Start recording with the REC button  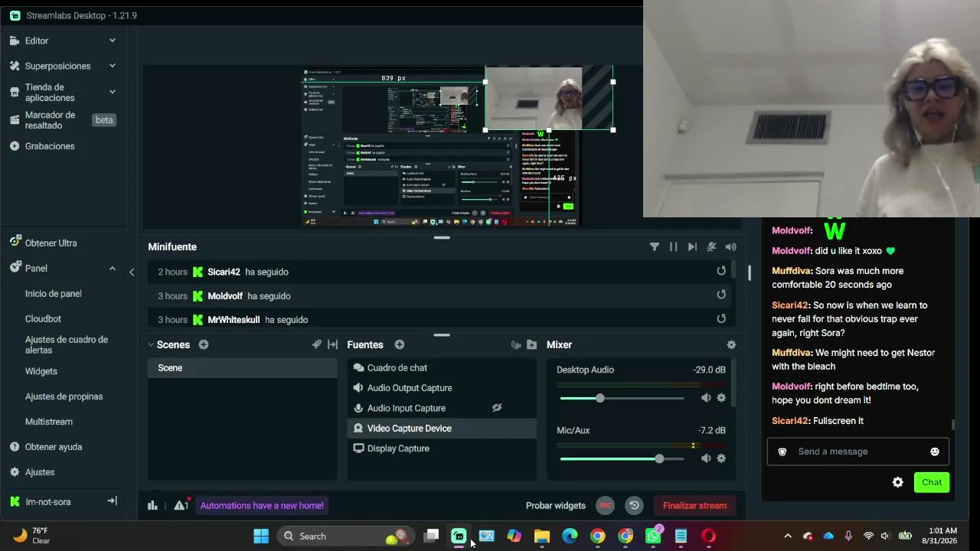click(605, 505)
